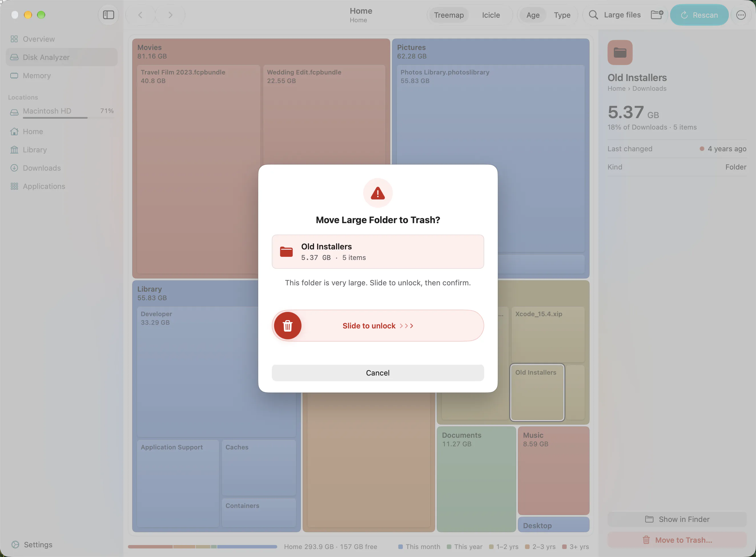
Task: Select Wedding Edit.fcpbundle block
Action: click(324, 115)
